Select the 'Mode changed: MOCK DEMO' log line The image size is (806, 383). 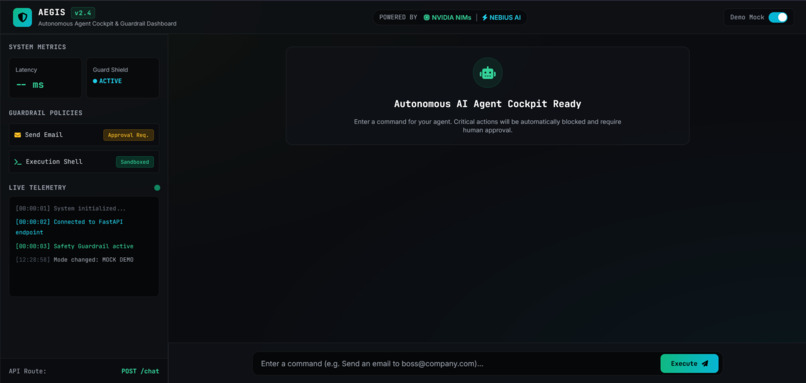click(x=74, y=260)
